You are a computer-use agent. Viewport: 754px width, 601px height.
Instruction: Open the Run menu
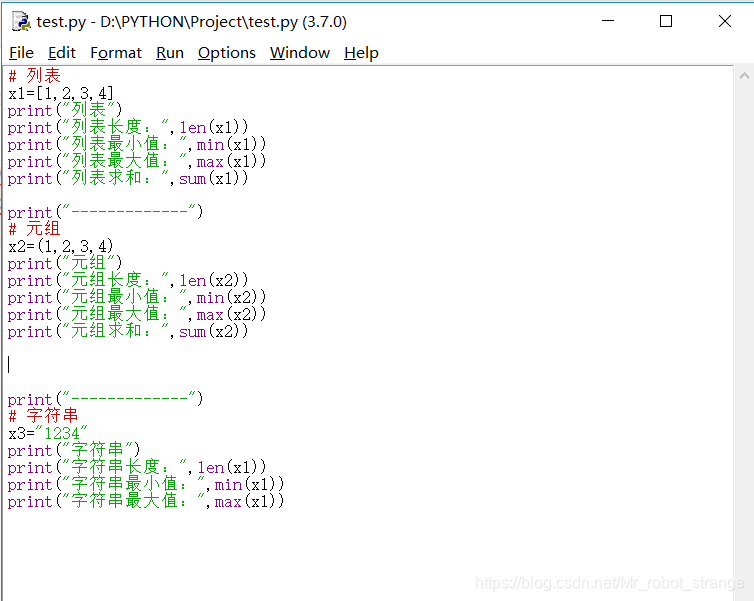[x=170, y=52]
